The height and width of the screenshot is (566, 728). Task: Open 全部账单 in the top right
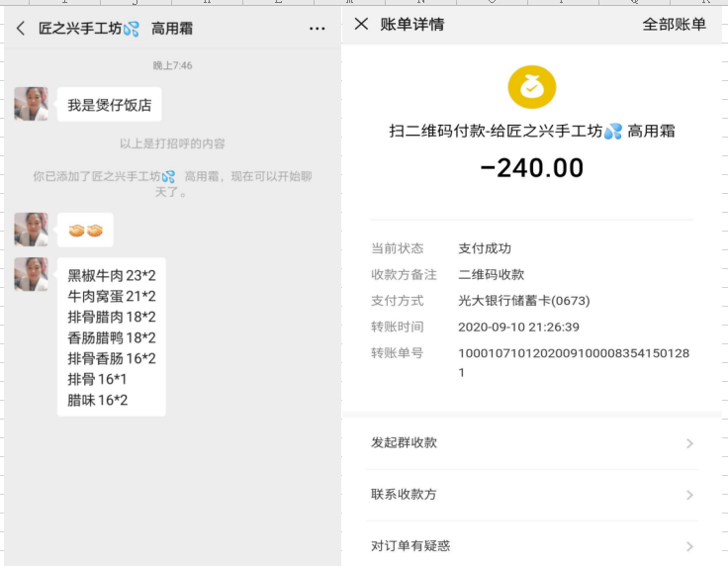[x=674, y=24]
